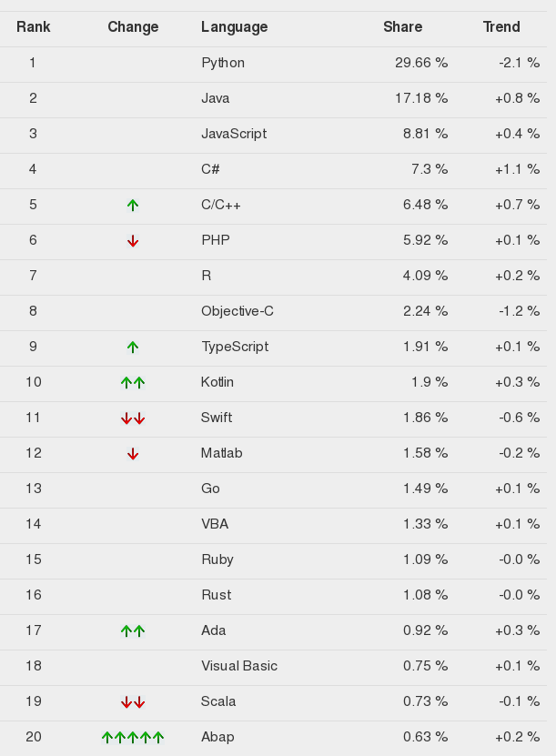Click the Rust language entry
This screenshot has height=756, width=556.
216,595
